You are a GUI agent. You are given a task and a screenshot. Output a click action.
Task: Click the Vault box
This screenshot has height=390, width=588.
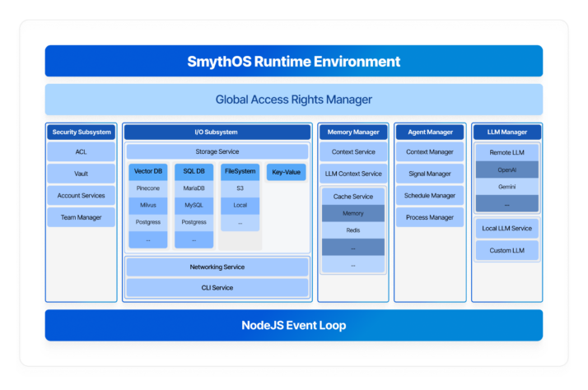click(x=82, y=174)
